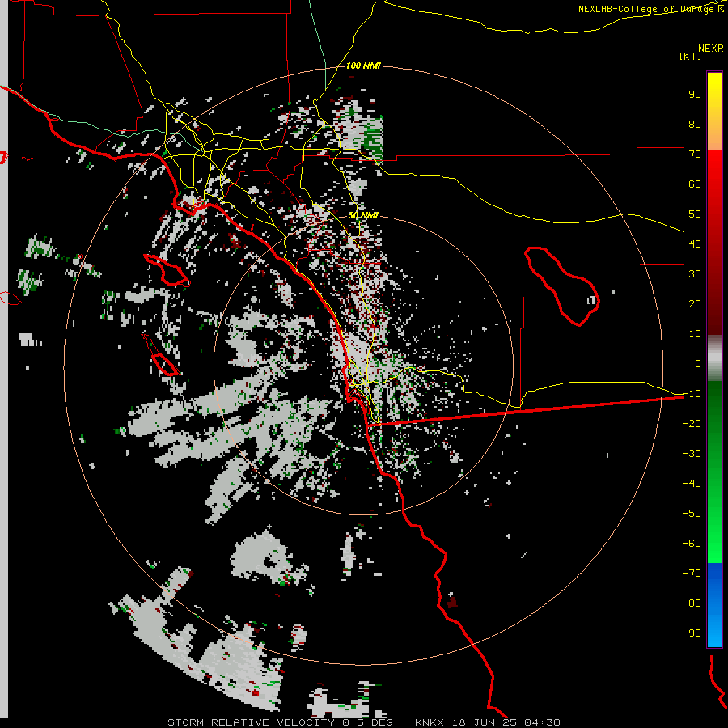Click the positive 20 scale value
Screen dimensions: 728x728
(x=695, y=303)
